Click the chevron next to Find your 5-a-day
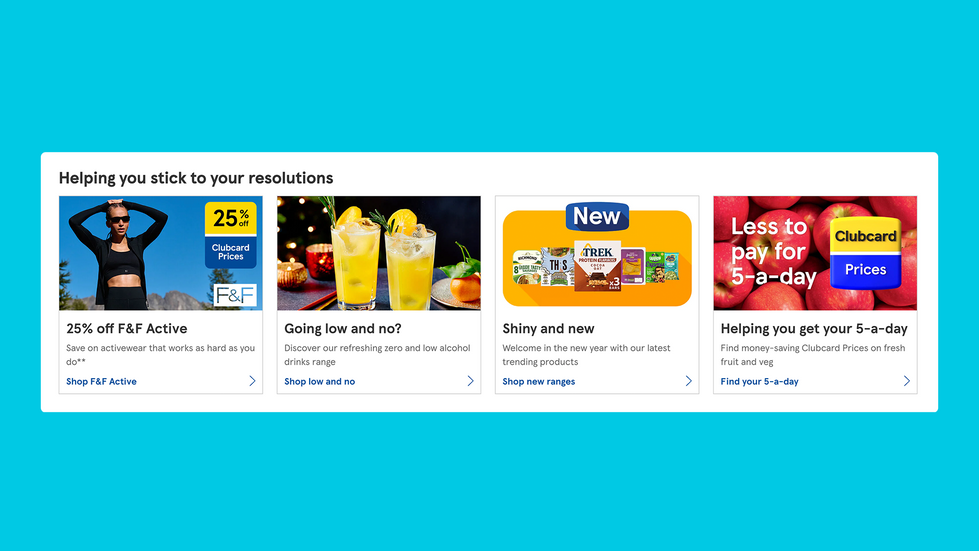This screenshot has height=551, width=979. [907, 381]
